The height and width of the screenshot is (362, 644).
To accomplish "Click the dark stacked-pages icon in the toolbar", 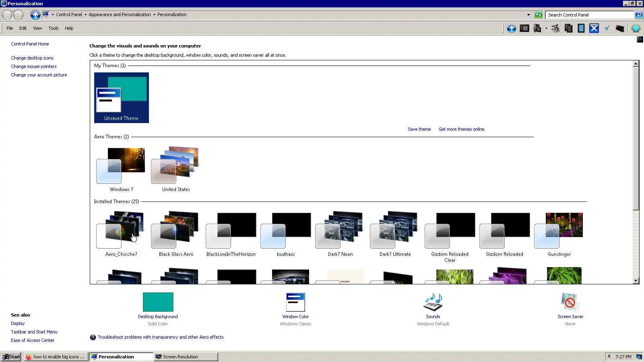I will 537,28.
